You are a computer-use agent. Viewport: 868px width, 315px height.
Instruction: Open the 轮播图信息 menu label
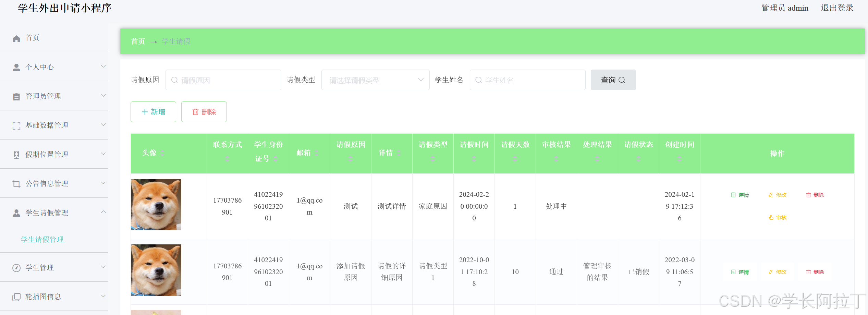click(x=43, y=297)
